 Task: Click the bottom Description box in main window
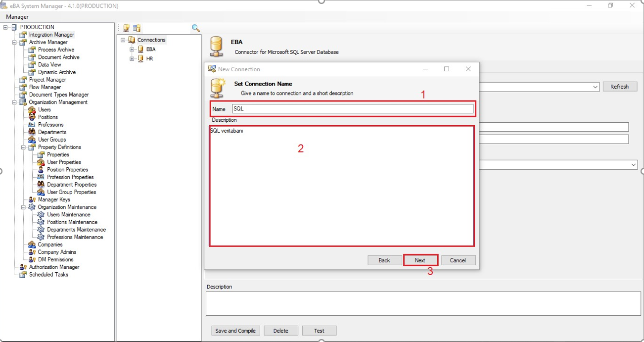[x=423, y=303]
